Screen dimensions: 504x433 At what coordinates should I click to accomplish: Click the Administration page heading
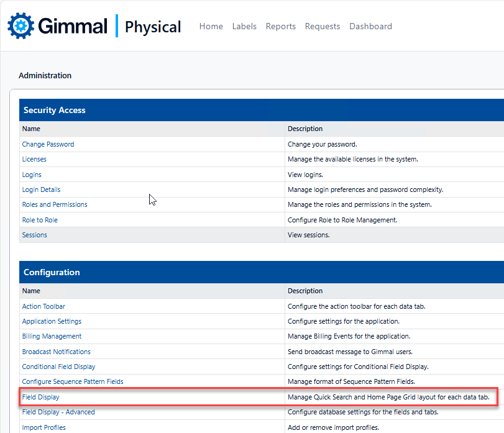click(x=45, y=76)
